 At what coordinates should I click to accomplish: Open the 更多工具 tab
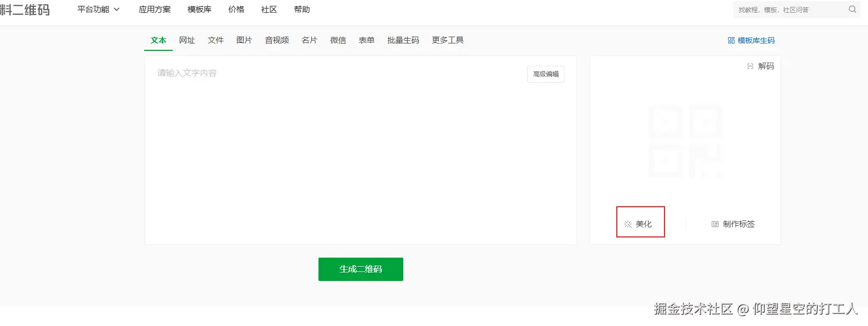pos(448,40)
